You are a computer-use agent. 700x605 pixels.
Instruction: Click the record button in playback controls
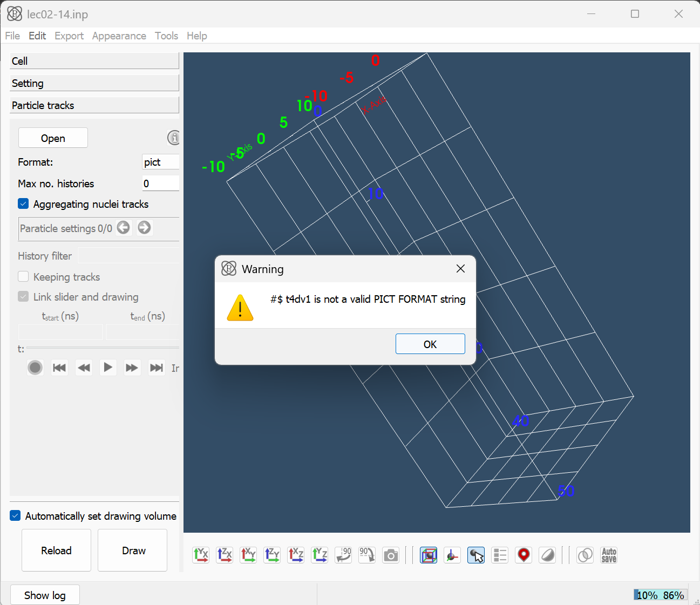pos(35,368)
